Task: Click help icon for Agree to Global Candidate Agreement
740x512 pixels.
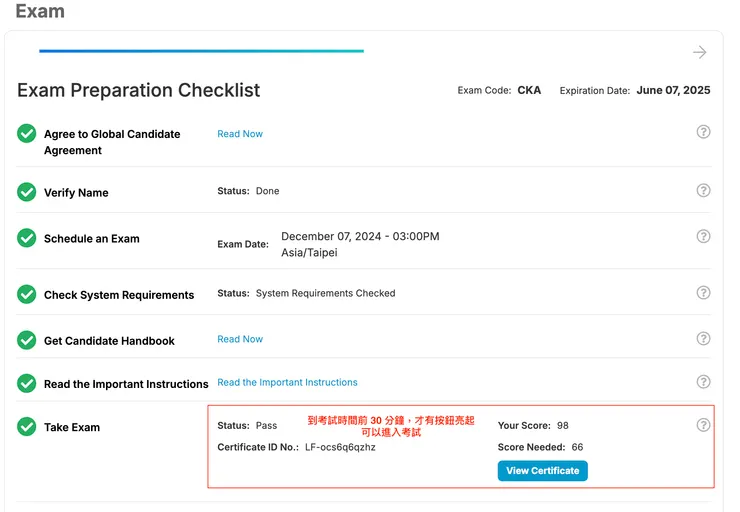Action: click(x=703, y=132)
